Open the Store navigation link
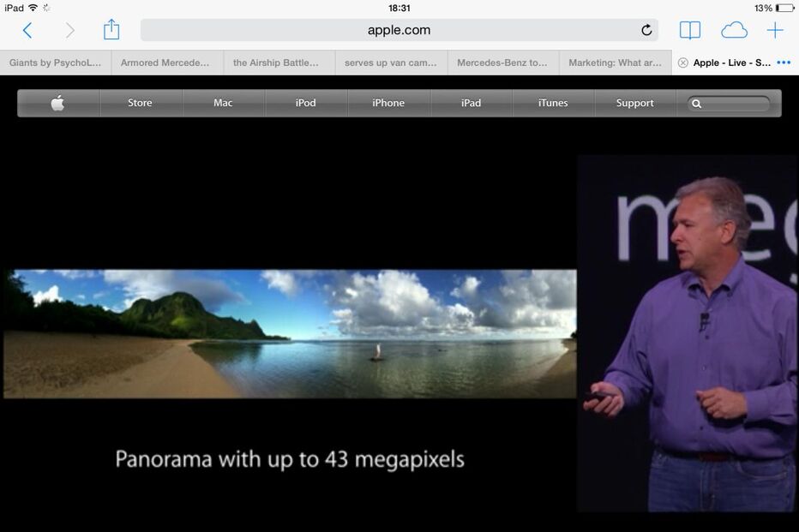Image resolution: width=799 pixels, height=532 pixels. 140,103
